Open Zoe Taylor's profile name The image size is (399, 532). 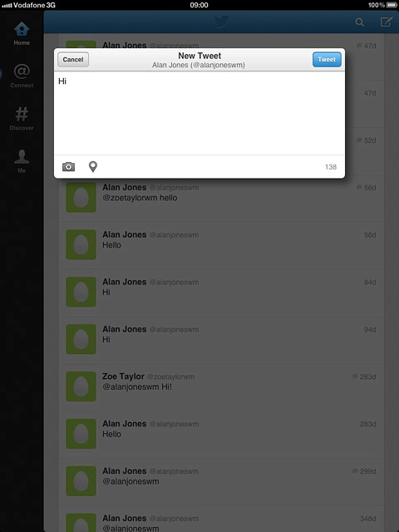click(123, 377)
